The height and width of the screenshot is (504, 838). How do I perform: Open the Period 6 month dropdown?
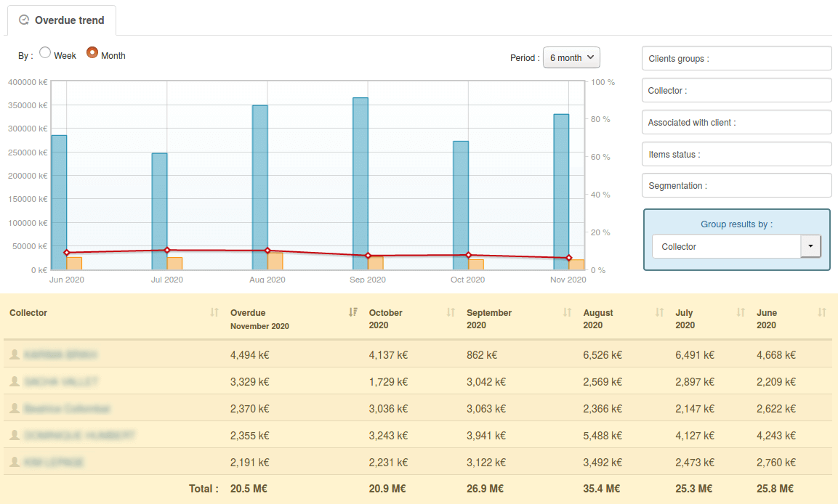(x=571, y=57)
